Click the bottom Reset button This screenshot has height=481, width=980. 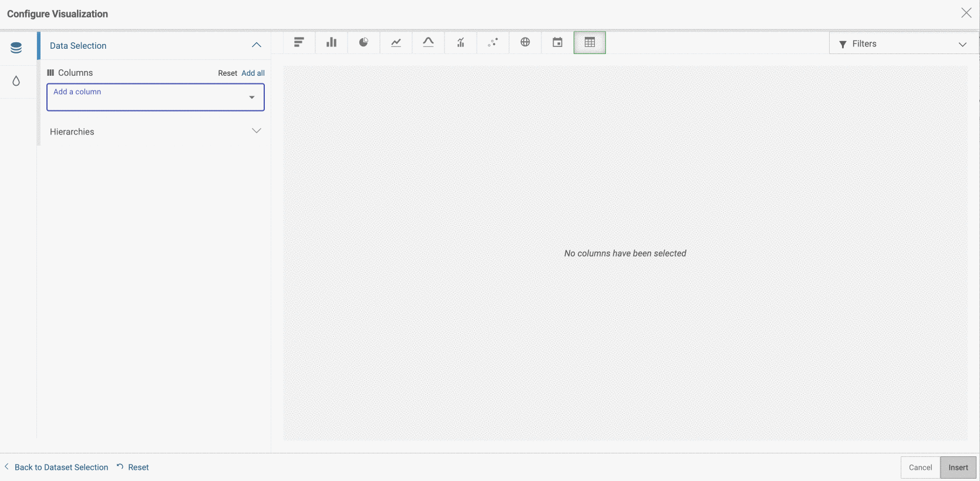[133, 467]
